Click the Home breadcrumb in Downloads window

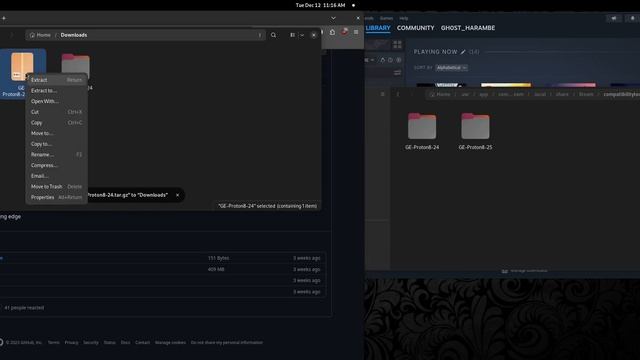[x=40, y=35]
